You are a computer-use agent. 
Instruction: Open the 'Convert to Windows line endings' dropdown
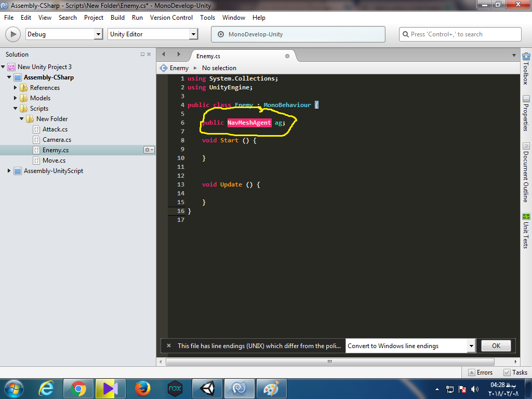click(410, 345)
